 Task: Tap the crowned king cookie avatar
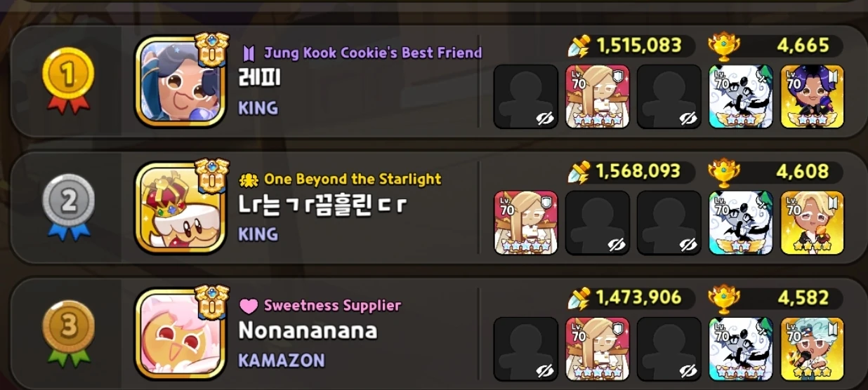pyautogui.click(x=180, y=208)
